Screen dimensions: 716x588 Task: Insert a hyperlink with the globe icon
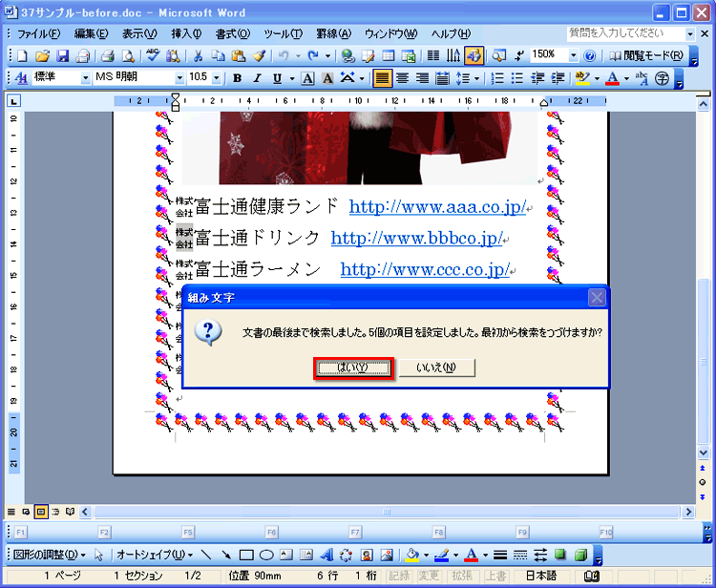pos(347,56)
